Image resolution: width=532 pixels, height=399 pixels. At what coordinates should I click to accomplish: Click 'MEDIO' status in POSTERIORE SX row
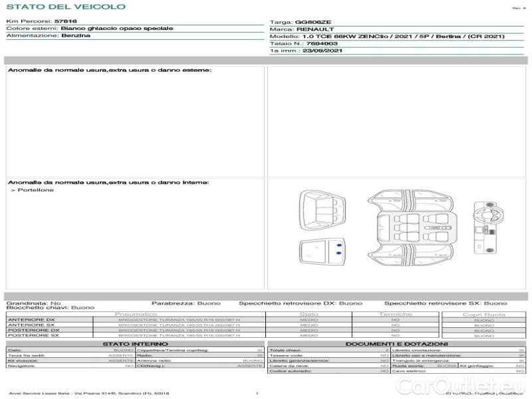[x=309, y=335]
